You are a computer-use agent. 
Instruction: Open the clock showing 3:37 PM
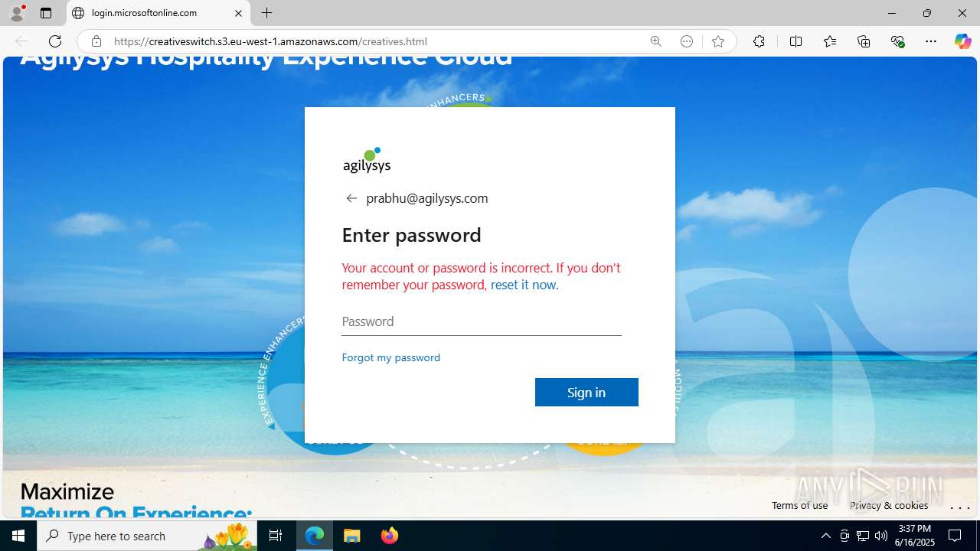pos(915,536)
